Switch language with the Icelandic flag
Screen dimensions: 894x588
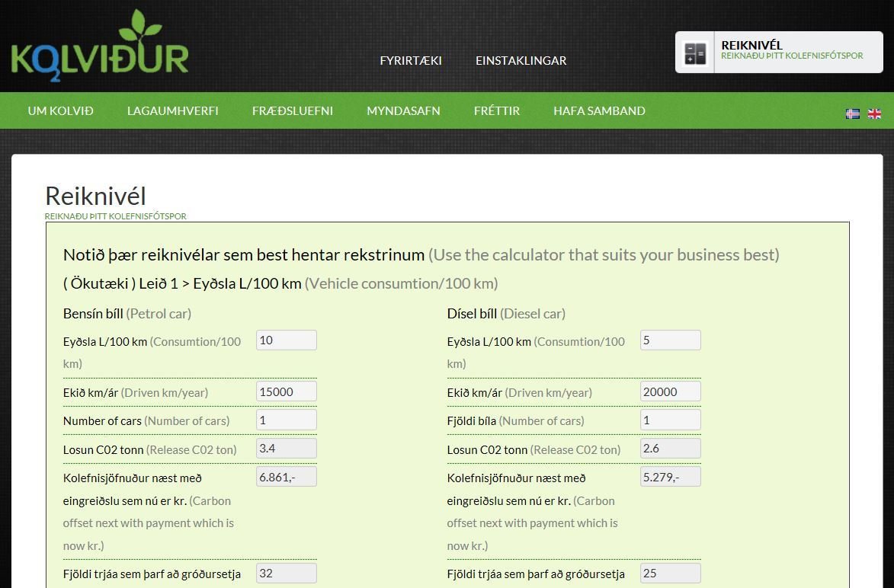pos(853,113)
